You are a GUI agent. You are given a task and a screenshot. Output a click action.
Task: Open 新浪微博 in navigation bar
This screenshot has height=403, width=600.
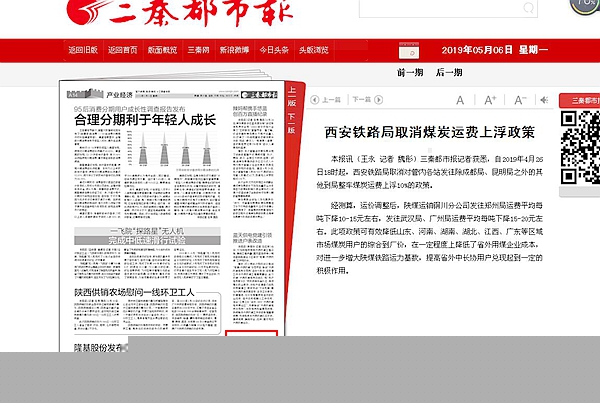(234, 50)
